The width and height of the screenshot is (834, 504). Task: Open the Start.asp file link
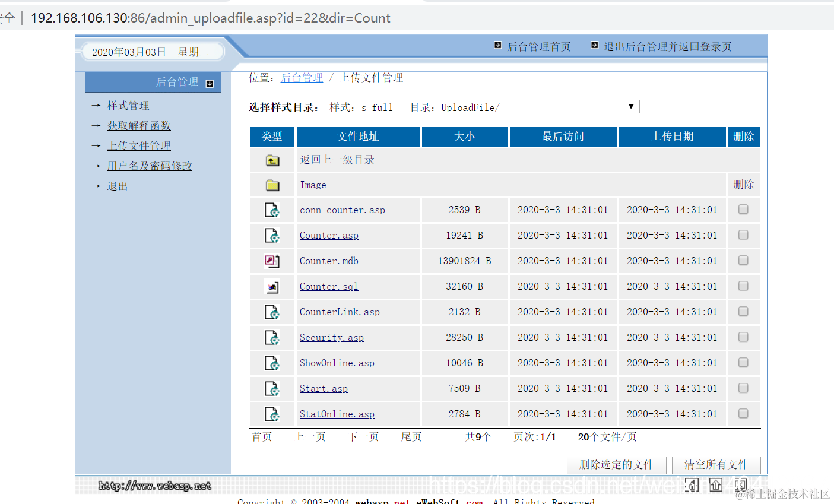click(x=324, y=389)
